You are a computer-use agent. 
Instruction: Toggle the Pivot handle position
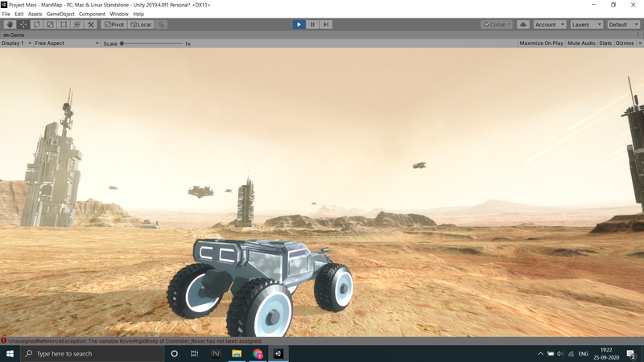click(114, 25)
